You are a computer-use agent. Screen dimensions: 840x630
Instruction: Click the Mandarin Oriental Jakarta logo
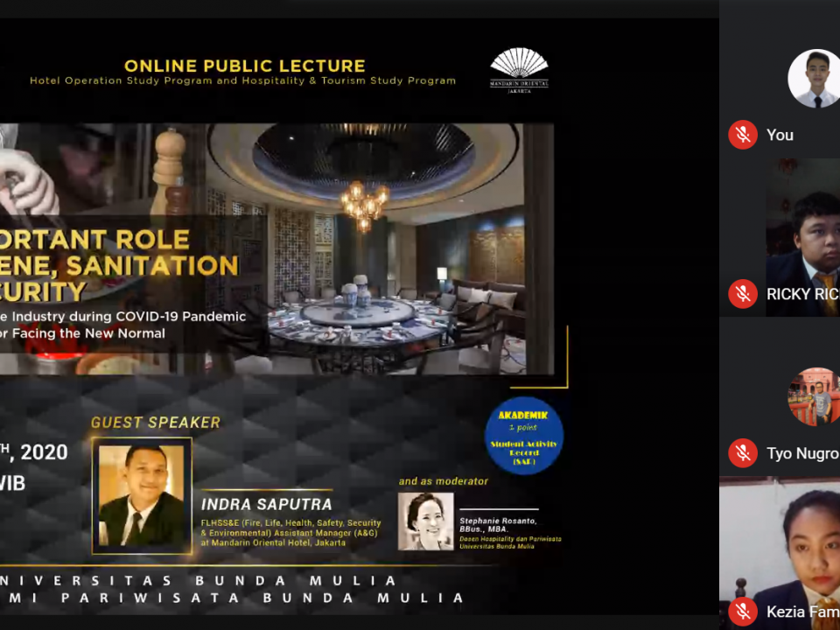click(519, 71)
